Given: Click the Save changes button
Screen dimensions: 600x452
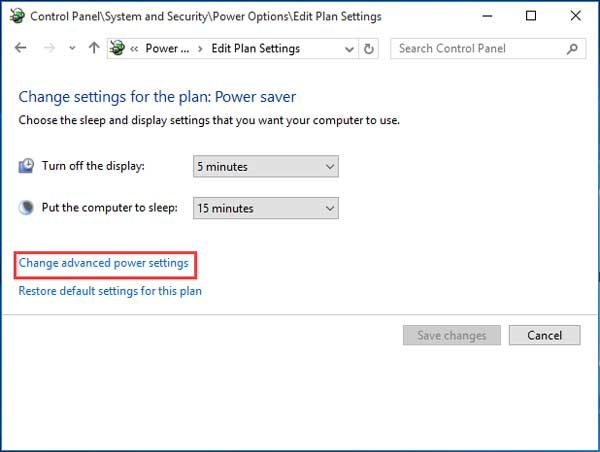Looking at the screenshot, I should click(450, 335).
